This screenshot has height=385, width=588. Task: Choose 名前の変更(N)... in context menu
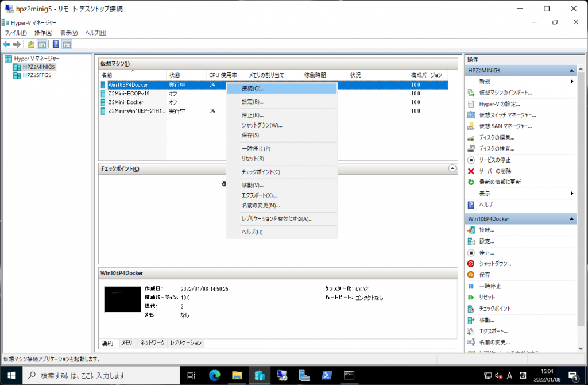[281, 206]
